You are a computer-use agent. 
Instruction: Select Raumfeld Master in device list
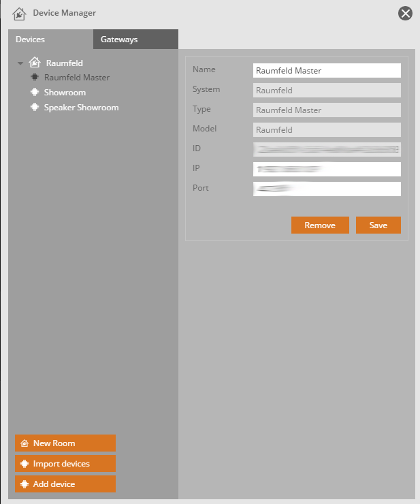click(x=76, y=78)
